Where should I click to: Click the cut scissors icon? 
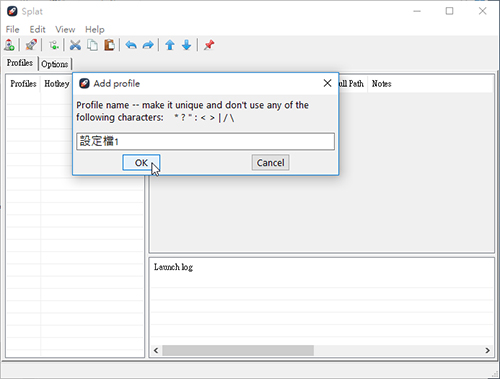(x=75, y=45)
